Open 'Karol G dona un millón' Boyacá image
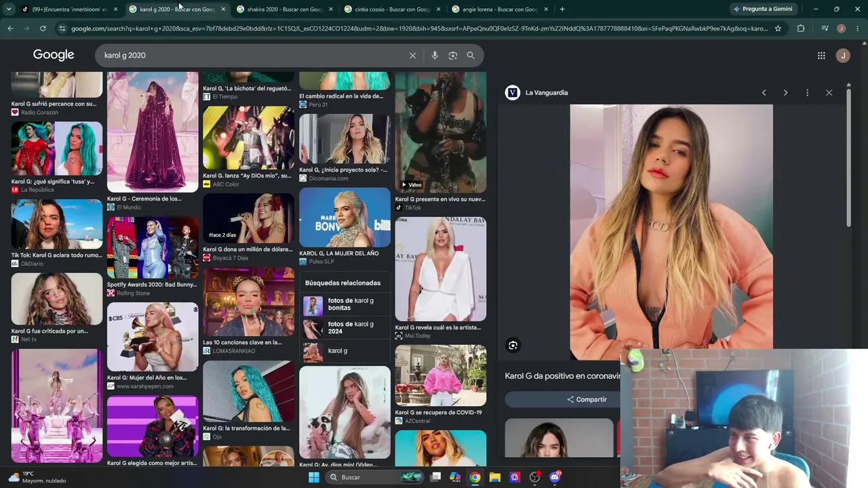This screenshot has height=488, width=868. 249,218
